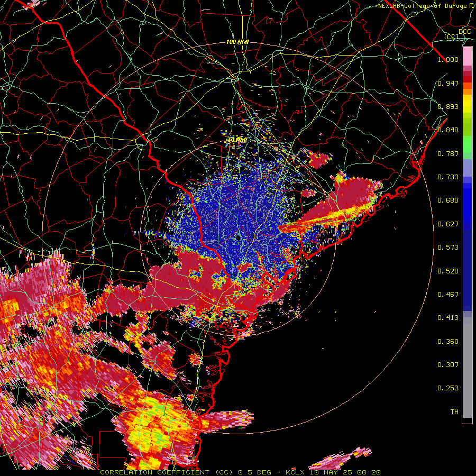Pick the lavender swatch in the color bar
The image size is (476, 476).
[467, 168]
